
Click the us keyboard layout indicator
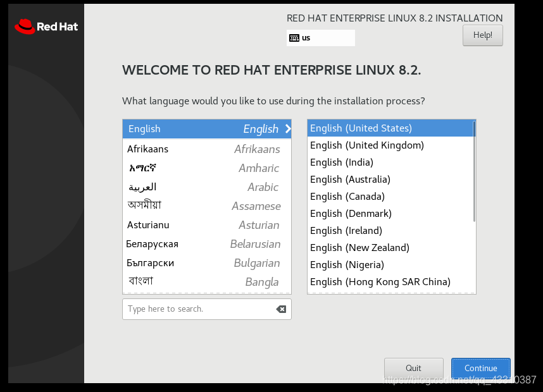click(x=321, y=38)
